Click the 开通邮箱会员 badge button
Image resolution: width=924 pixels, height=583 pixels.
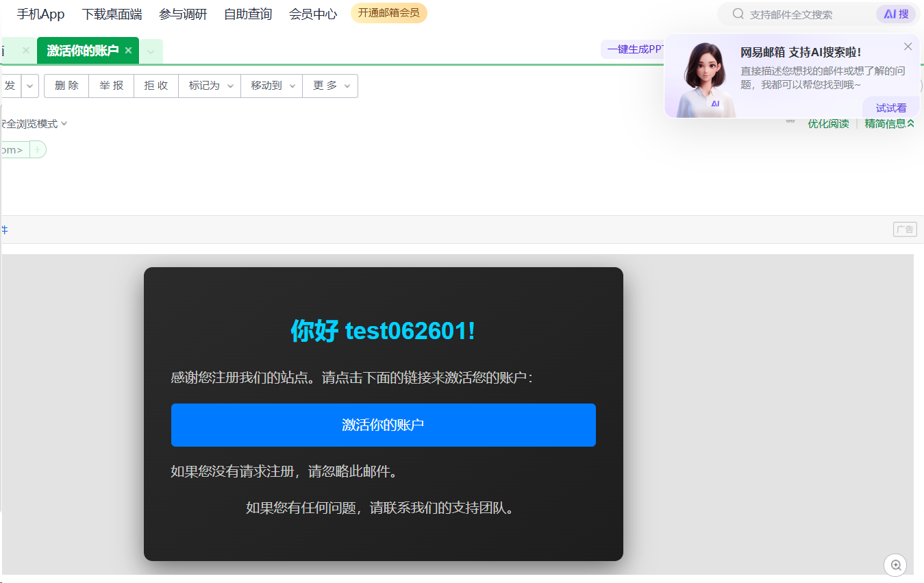[388, 13]
